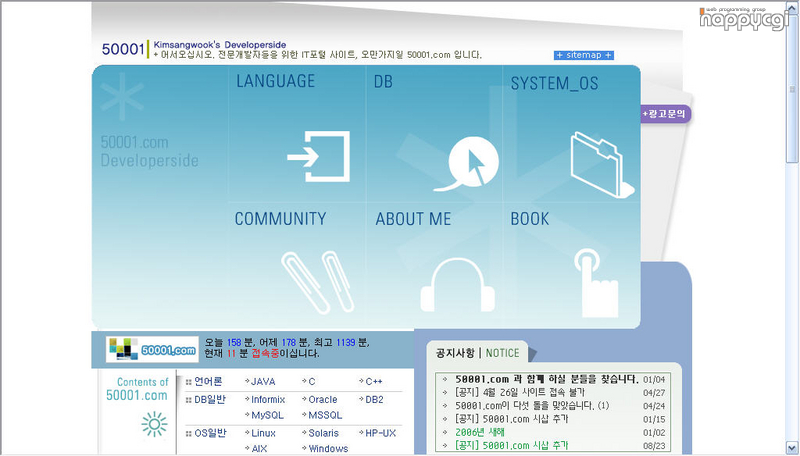Open the ABOUT ME section heading
800x456 pixels.
pos(413,219)
